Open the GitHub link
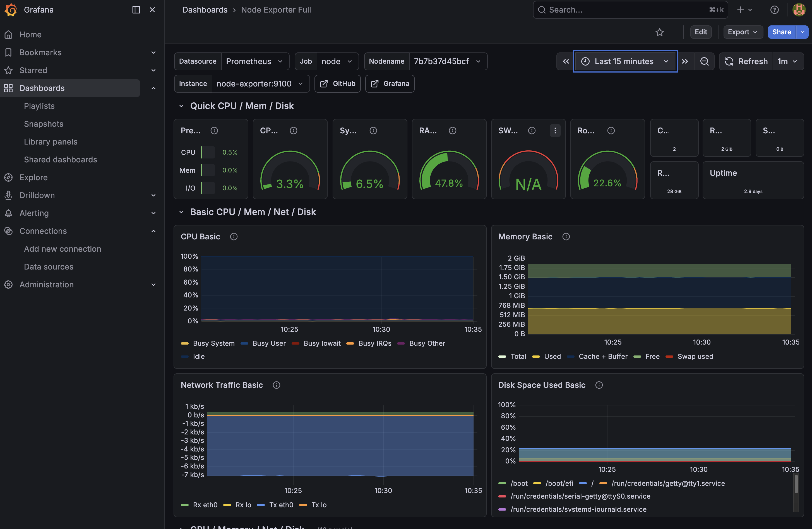 (x=337, y=83)
